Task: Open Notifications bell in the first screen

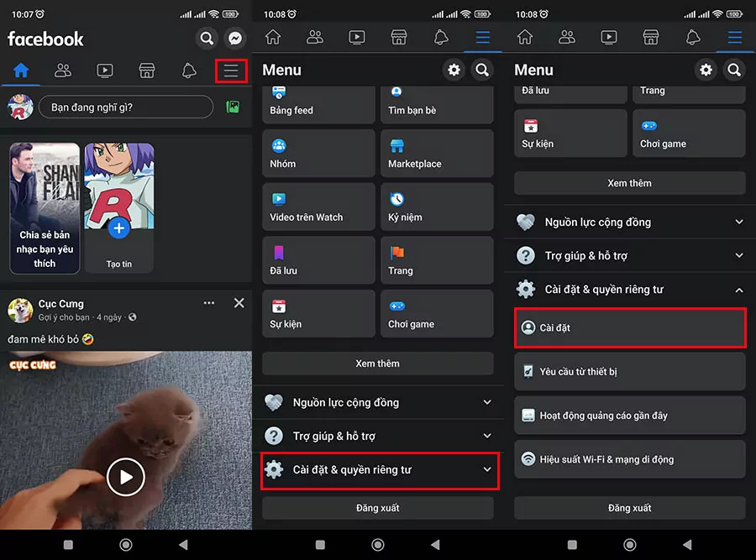Action: [x=188, y=71]
